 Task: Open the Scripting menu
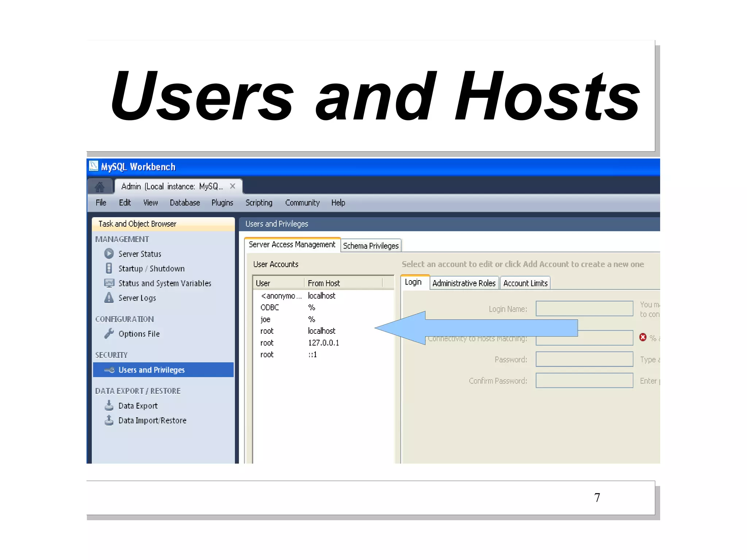pos(259,202)
